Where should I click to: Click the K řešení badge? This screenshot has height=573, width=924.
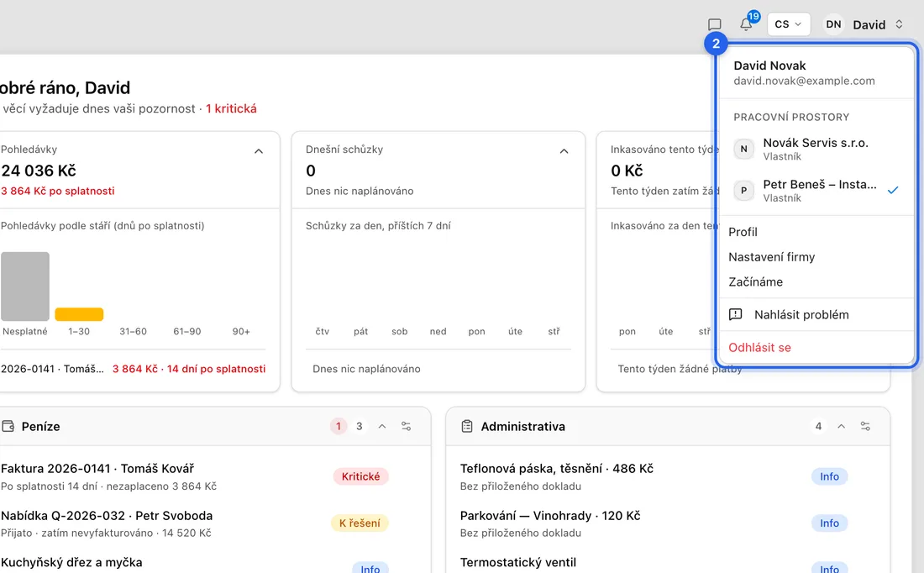tap(360, 523)
